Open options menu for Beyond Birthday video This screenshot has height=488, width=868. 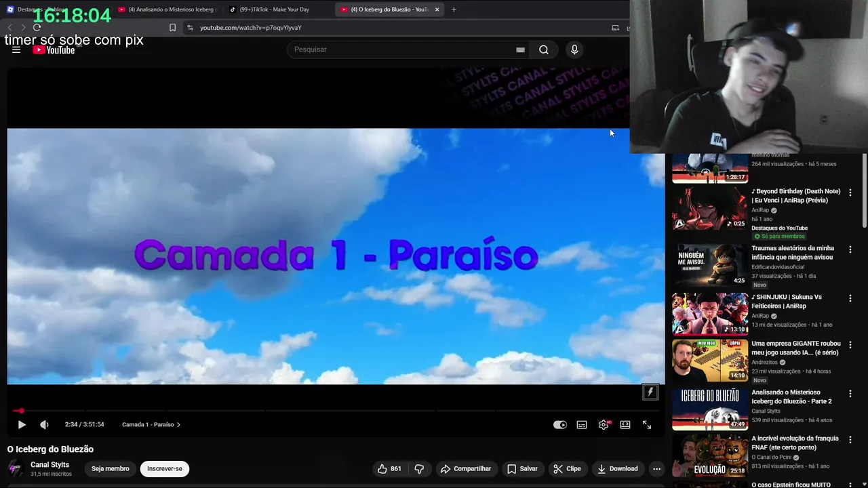tap(850, 192)
